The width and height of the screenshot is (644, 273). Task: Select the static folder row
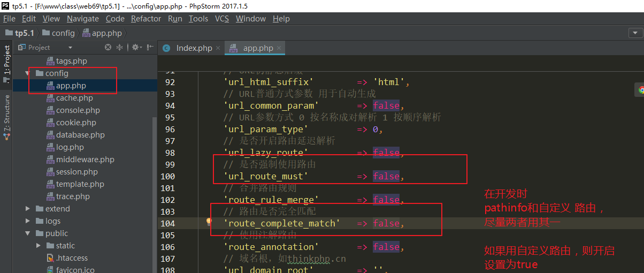coord(84,246)
